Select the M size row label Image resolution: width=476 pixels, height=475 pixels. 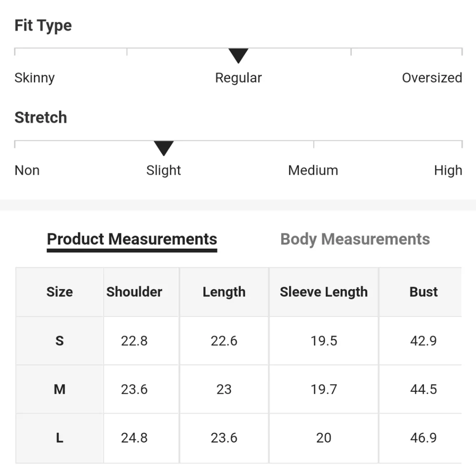(59, 389)
